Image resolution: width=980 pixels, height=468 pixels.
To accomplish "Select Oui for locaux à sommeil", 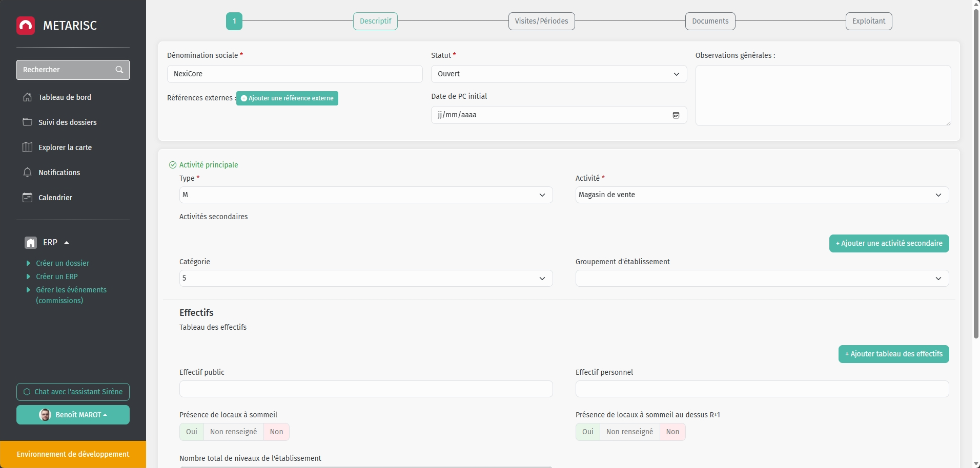I will (192, 432).
